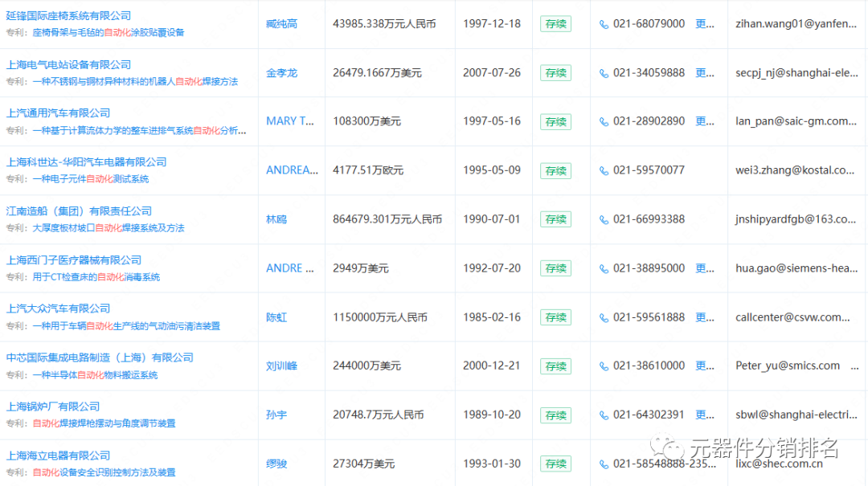Select capital value 1150000万元人民币
Image resolution: width=868 pixels, height=486 pixels.
tap(380, 317)
